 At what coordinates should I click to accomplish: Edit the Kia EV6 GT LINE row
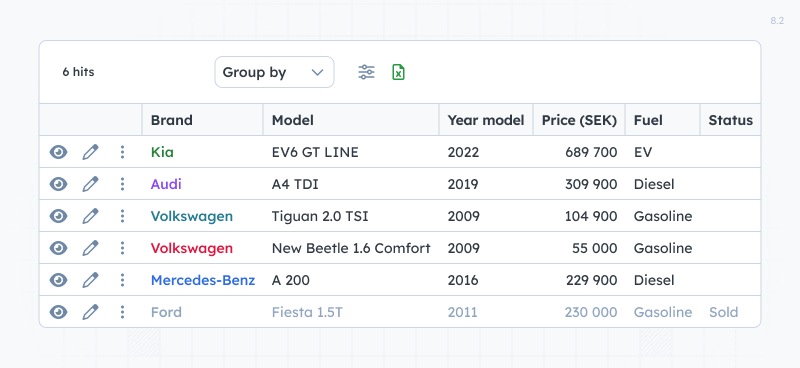(90, 152)
